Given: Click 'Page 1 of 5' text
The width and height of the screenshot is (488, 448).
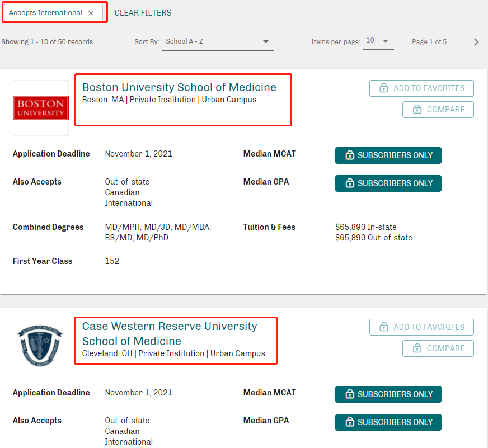Looking at the screenshot, I should tap(429, 42).
